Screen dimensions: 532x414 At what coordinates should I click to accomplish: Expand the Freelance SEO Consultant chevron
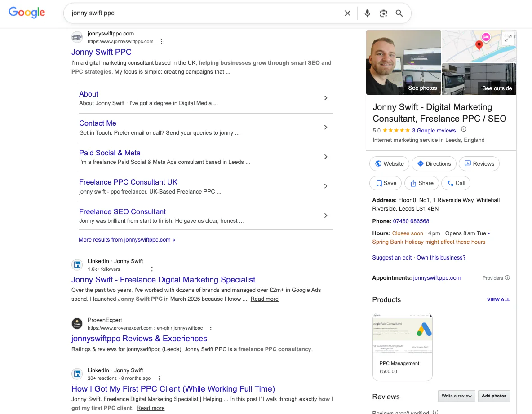point(325,216)
